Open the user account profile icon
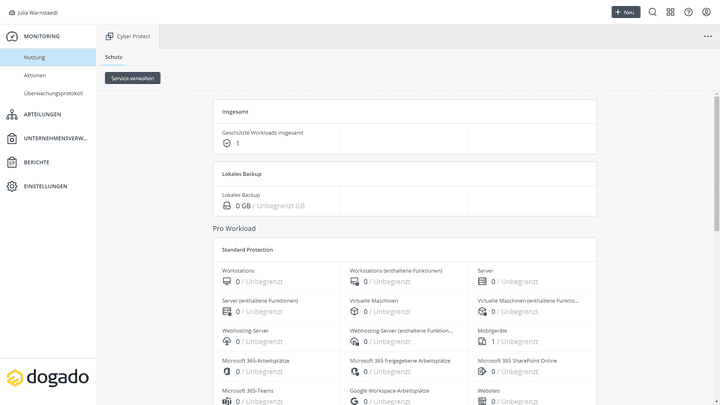720x405 pixels. 706,12
